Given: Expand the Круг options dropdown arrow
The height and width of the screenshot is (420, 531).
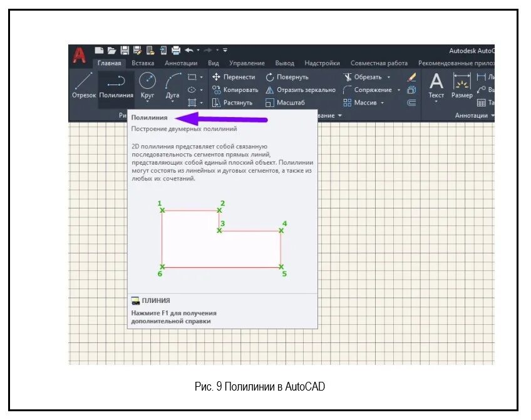Looking at the screenshot, I should [147, 101].
